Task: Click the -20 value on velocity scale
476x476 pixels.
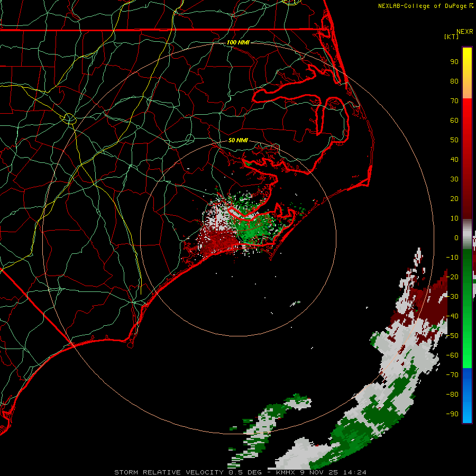Action: (452, 277)
